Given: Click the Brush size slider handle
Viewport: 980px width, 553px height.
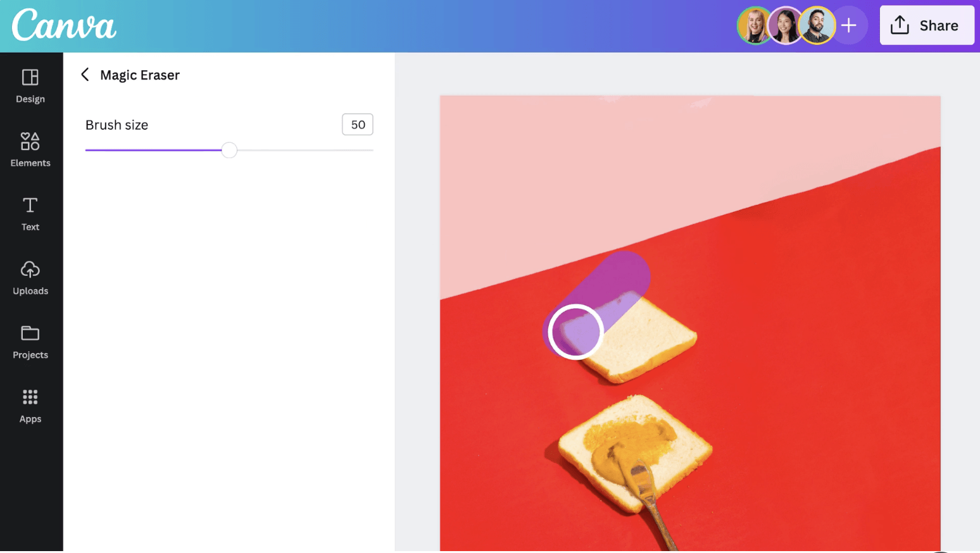Looking at the screenshot, I should 229,150.
